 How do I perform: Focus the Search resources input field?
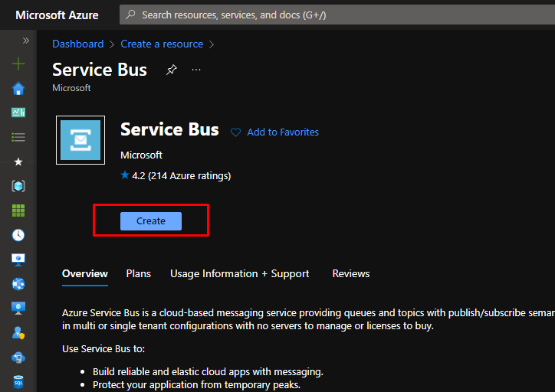point(337,15)
